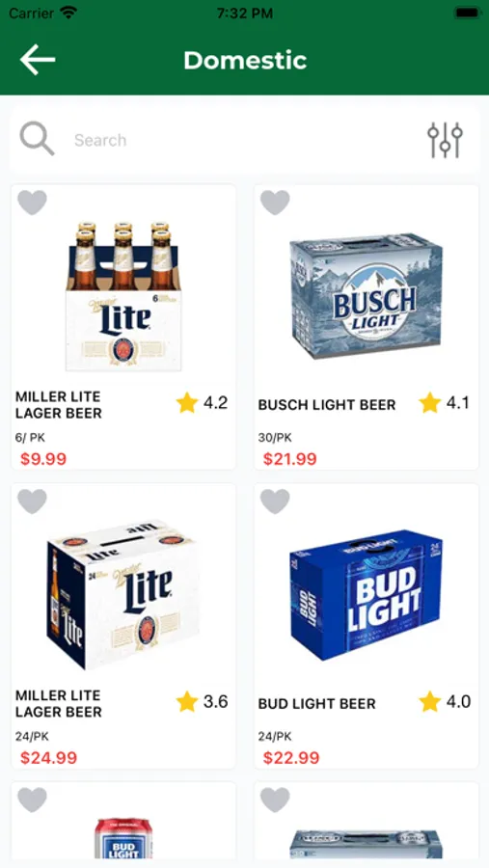Select the BUD LIGHT BEER title

(316, 704)
